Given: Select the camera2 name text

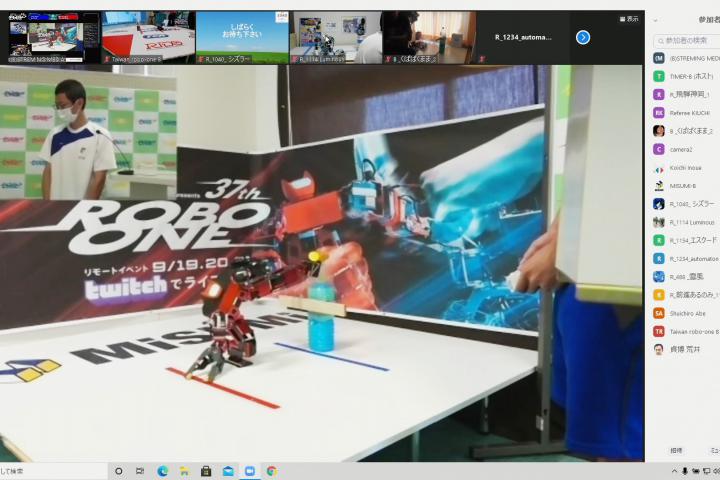Looking at the screenshot, I should (681, 150).
